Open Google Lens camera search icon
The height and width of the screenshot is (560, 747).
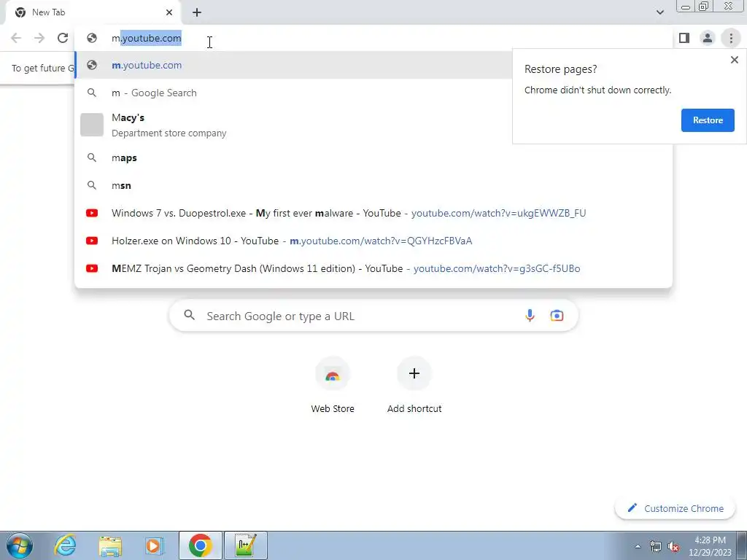click(x=557, y=315)
